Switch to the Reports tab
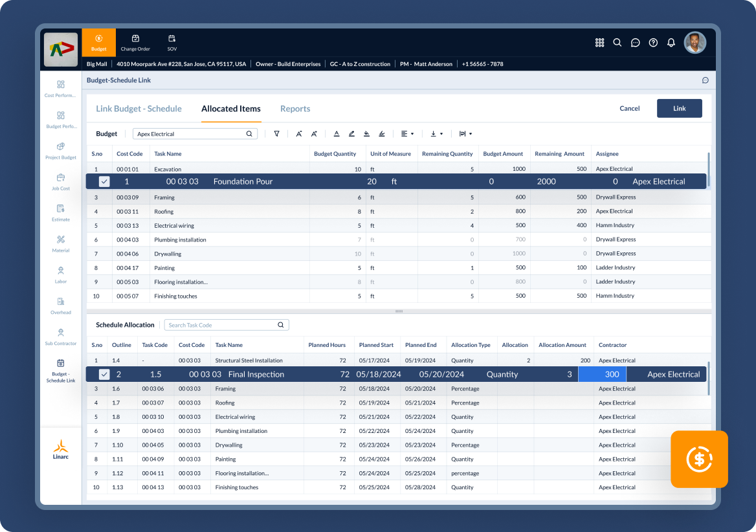Viewport: 756px width, 532px height. (x=295, y=109)
